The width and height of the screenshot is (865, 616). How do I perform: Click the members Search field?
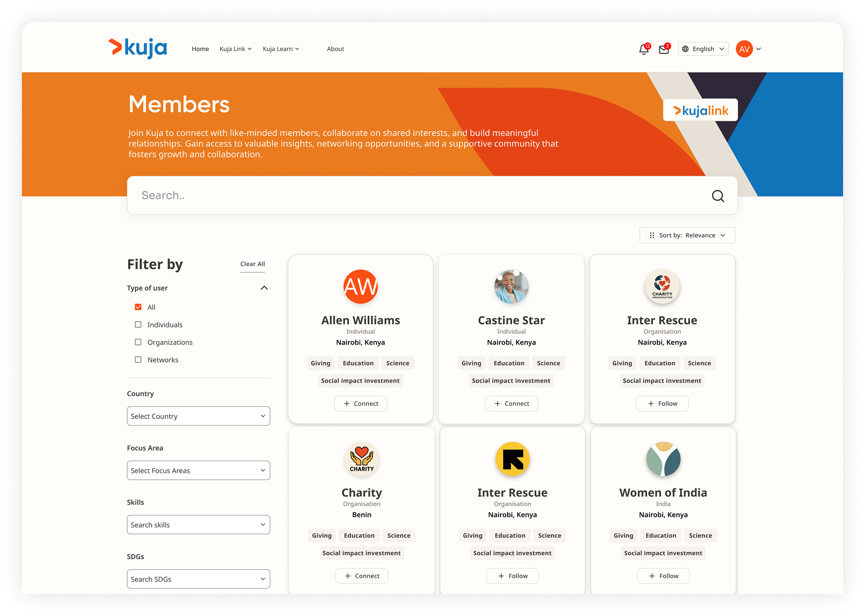(x=432, y=195)
